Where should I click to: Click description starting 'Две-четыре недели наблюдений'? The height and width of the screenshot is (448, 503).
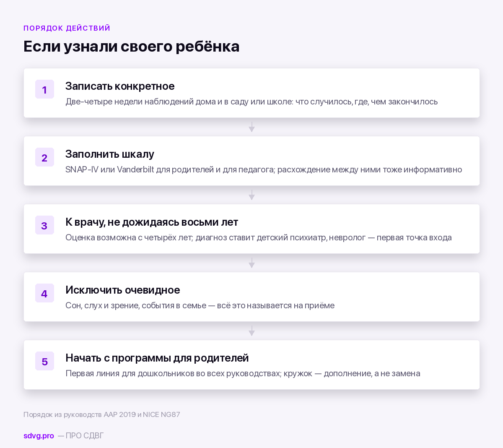[251, 102]
